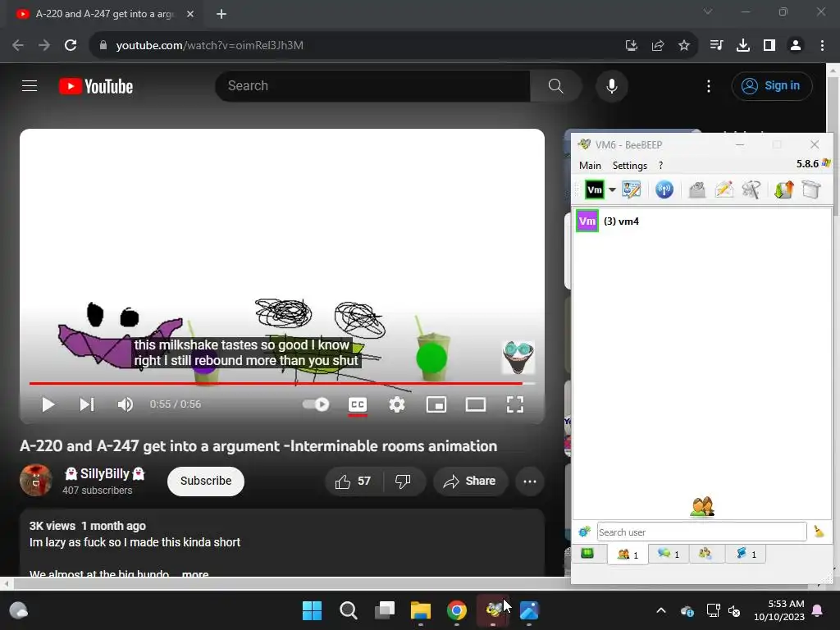
Task: Click the Chrome address bar URL
Action: click(x=209, y=46)
